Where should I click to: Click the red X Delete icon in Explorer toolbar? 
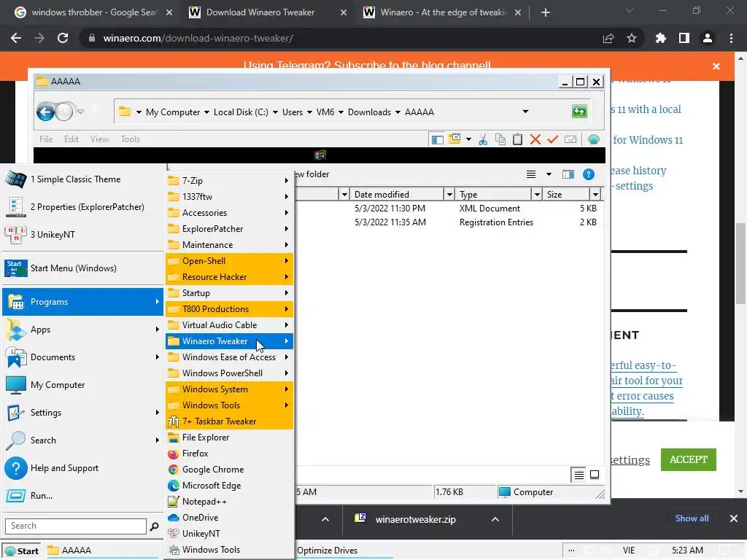pyautogui.click(x=535, y=139)
